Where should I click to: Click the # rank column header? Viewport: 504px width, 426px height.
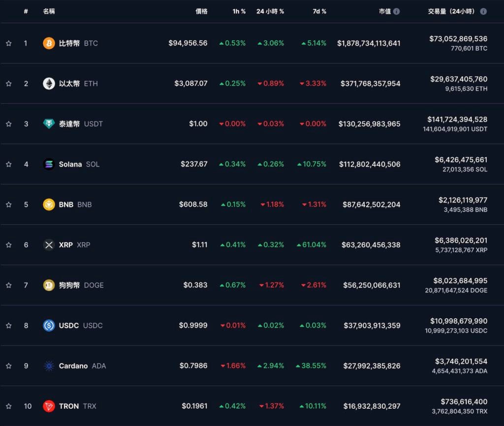point(26,11)
